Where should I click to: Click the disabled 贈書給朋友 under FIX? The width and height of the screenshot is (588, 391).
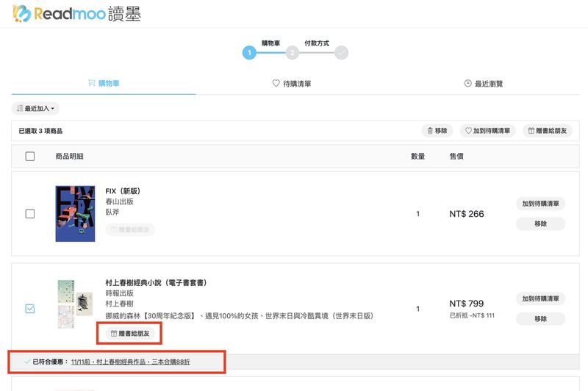[130, 229]
